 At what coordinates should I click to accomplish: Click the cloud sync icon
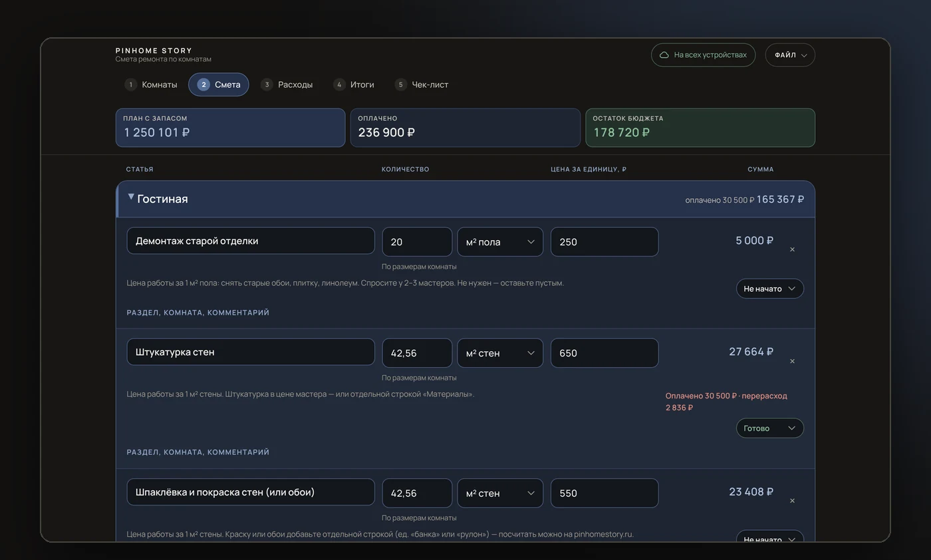coord(664,55)
